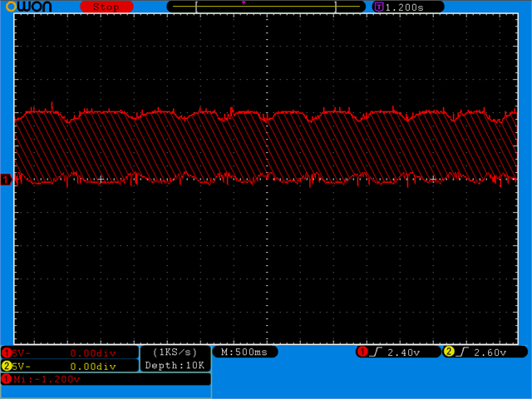532x399 pixels.
Task: Click the horizontal trigger time 1.200s readout
Action: tap(413, 7)
